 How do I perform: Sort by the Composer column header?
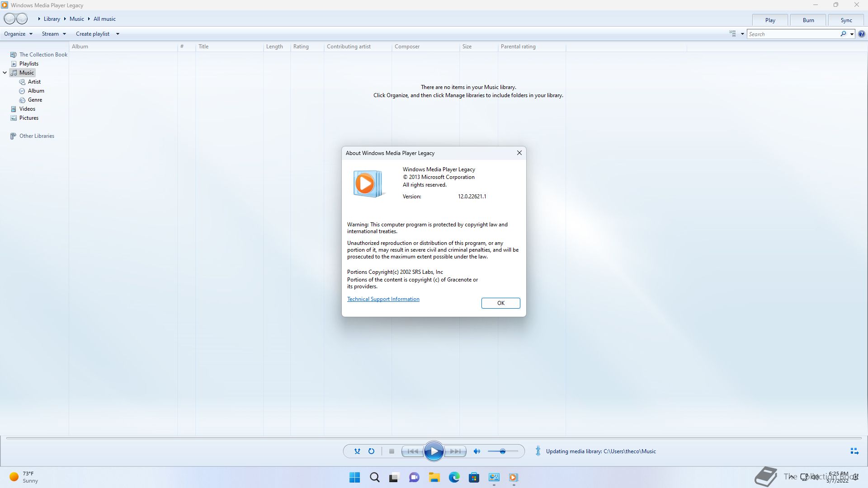tap(425, 47)
